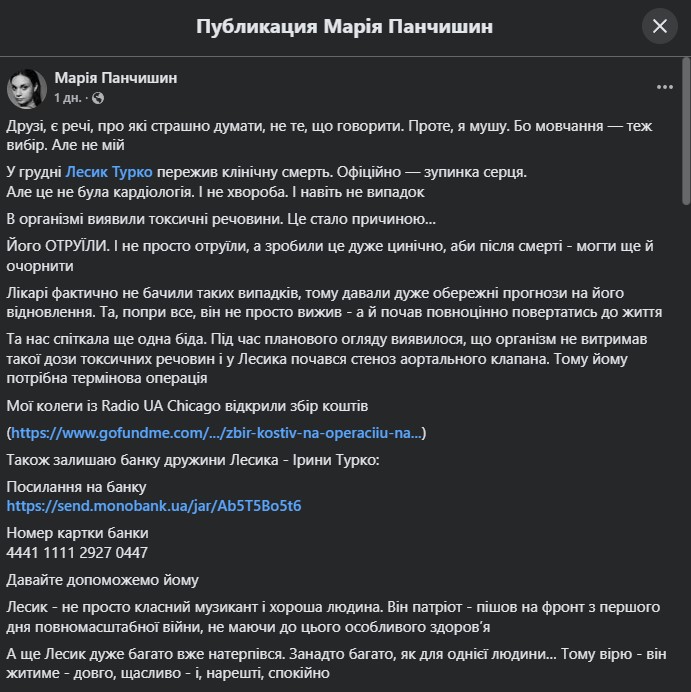Open the tagged profile Лесик Турко
Viewport: 691px width, 692px height.
click(x=109, y=172)
